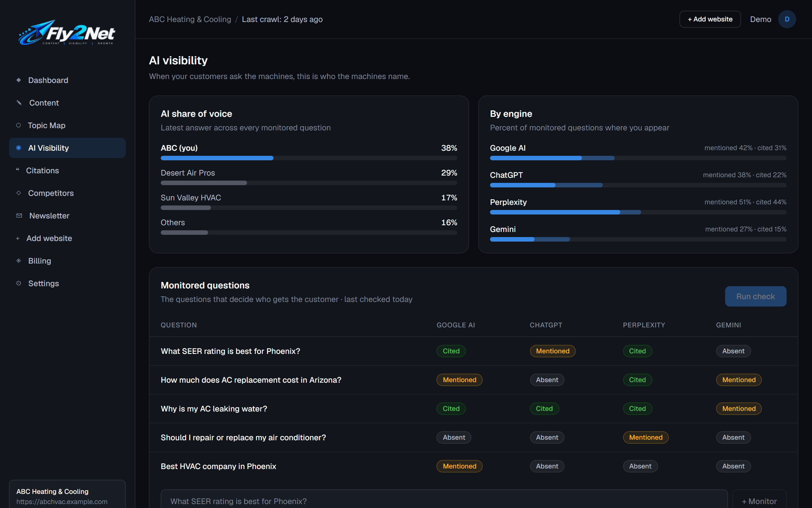This screenshot has width=812, height=508.
Task: Open the Competitors page
Action: click(x=67, y=193)
